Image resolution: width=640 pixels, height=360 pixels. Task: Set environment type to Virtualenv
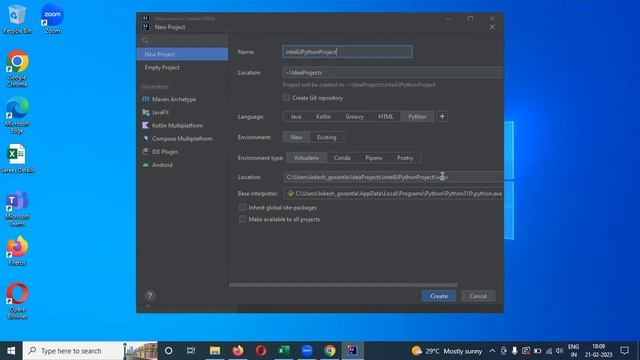pos(306,158)
